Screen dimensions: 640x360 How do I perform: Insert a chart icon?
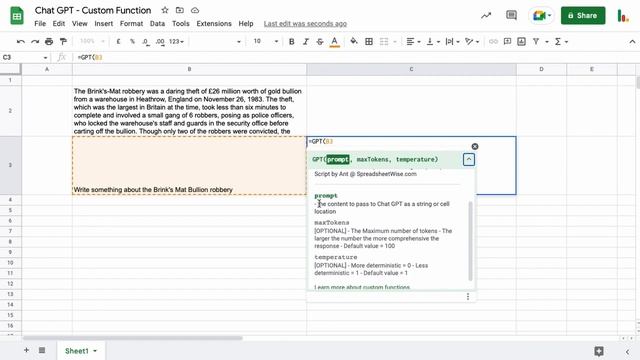click(522, 42)
